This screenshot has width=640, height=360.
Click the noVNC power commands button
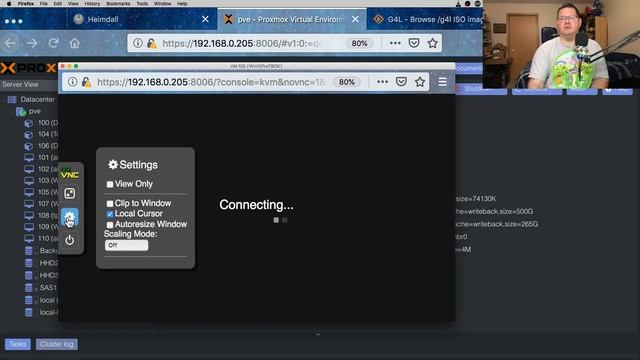tap(69, 240)
